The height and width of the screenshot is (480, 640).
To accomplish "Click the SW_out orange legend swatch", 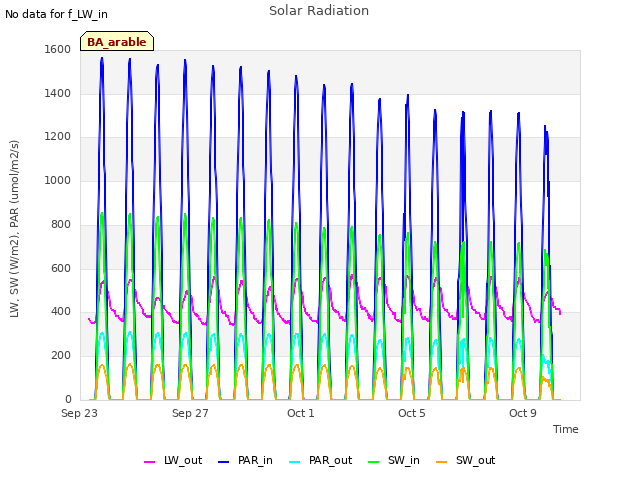I will click(442, 462).
